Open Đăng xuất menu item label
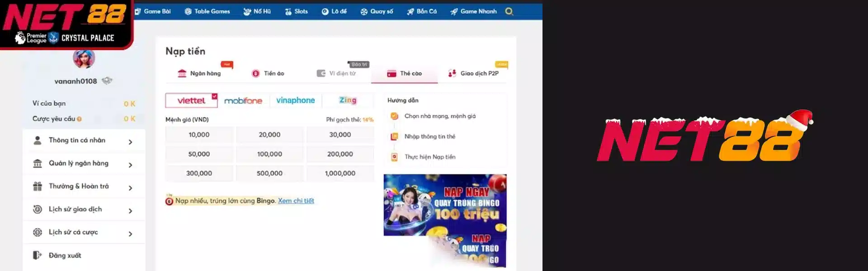 [65, 255]
